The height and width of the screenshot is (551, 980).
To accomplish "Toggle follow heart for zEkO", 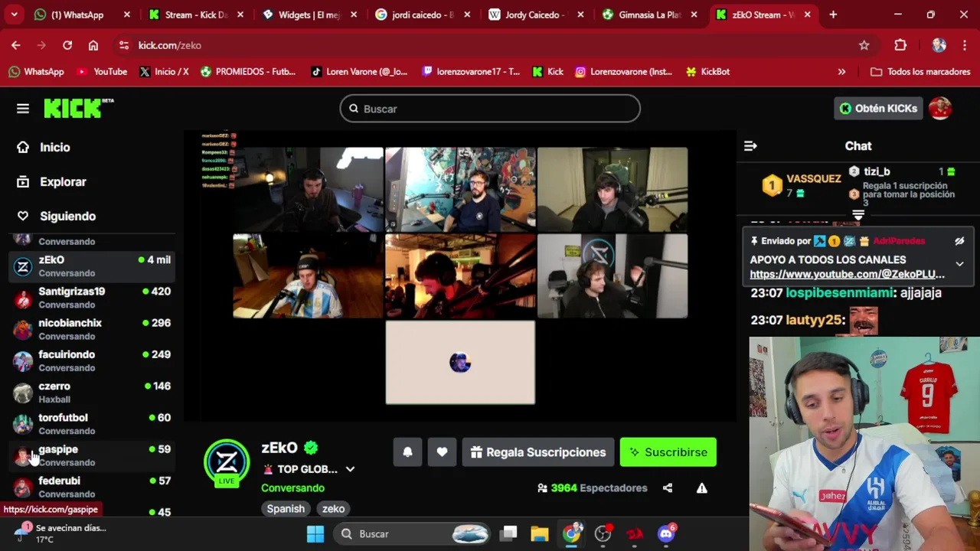I will (x=442, y=452).
